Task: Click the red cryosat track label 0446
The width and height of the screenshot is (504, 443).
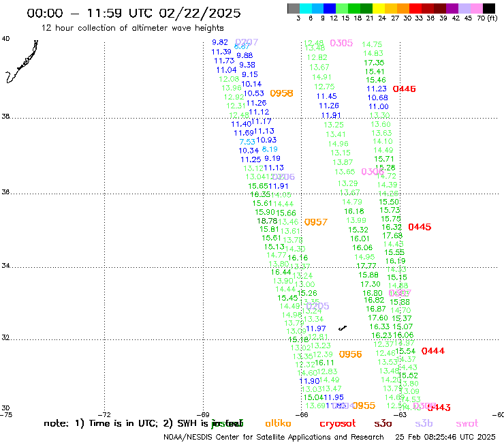Action: (405, 89)
